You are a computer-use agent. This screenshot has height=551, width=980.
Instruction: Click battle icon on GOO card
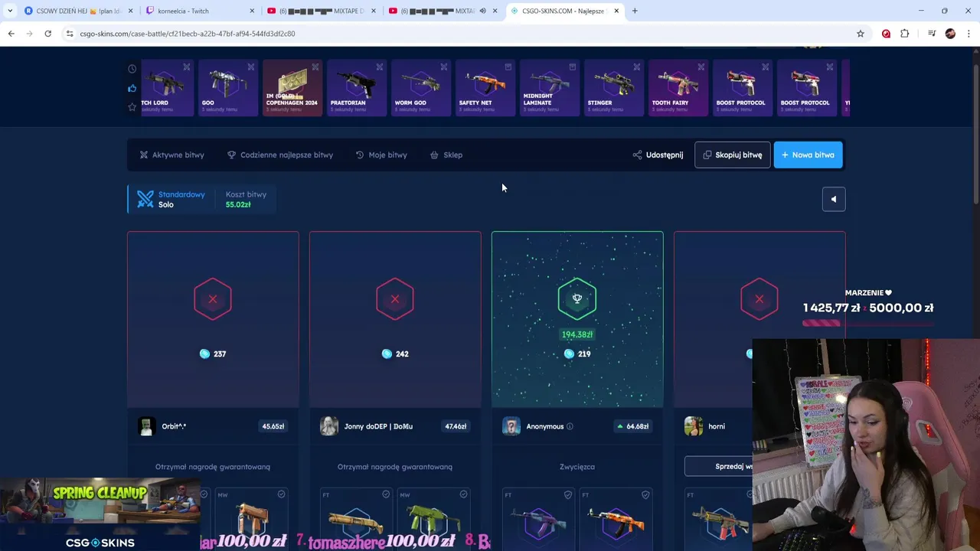[250, 67]
